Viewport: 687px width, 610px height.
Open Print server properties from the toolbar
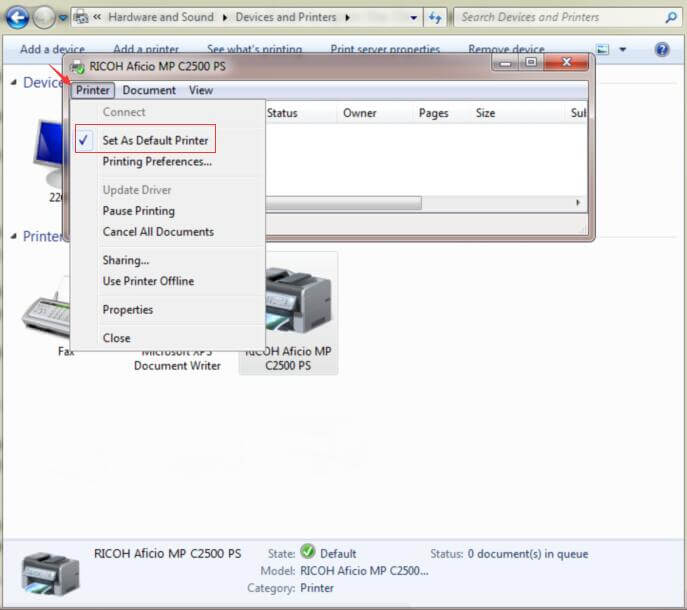385,49
